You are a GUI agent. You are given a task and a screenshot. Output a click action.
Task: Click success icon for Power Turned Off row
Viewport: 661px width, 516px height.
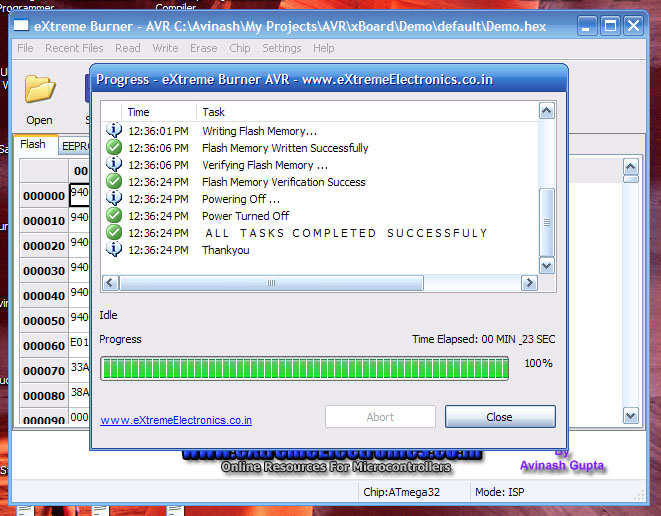(x=114, y=215)
